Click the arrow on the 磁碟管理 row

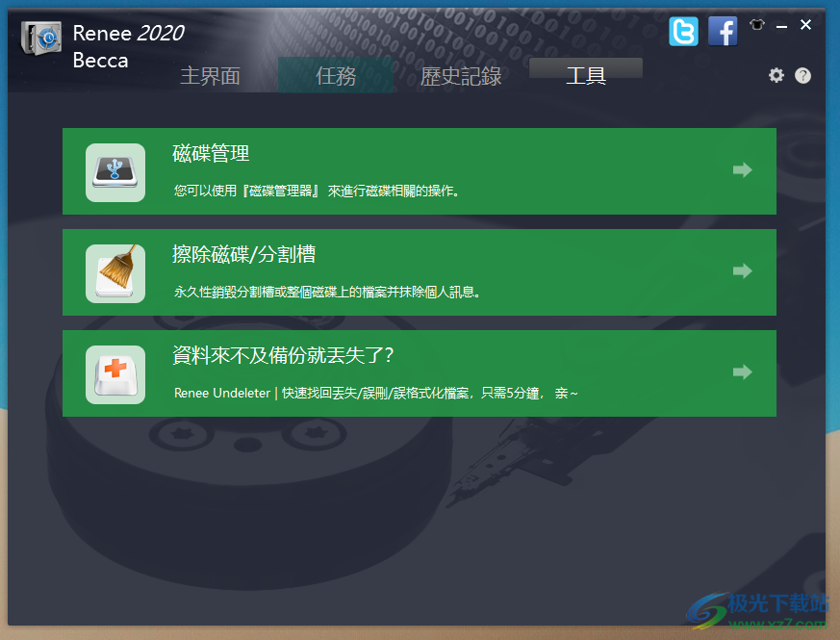pos(743,170)
